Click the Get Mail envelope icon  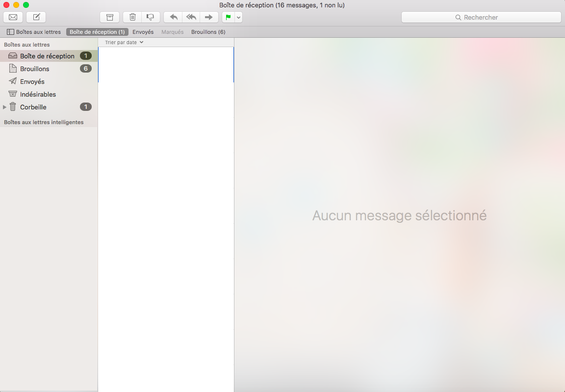tap(13, 17)
